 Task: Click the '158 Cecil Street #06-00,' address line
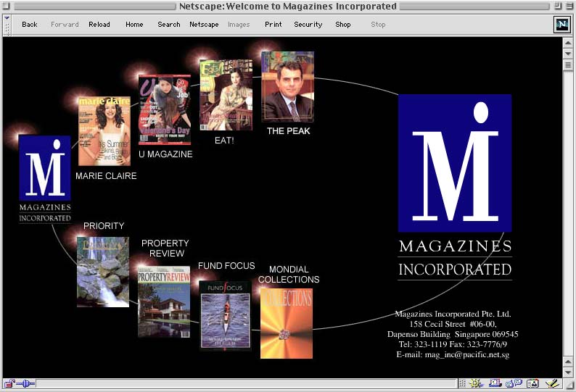[453, 324]
